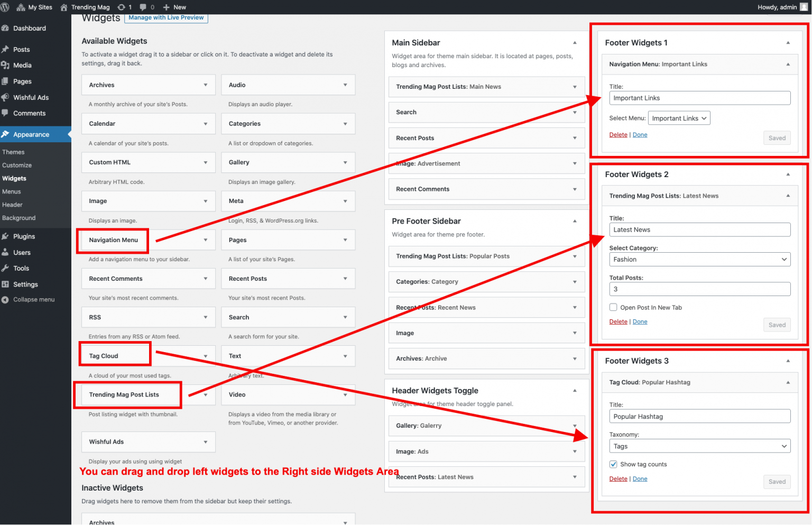Click the updates icon showing 1 update

point(123,7)
